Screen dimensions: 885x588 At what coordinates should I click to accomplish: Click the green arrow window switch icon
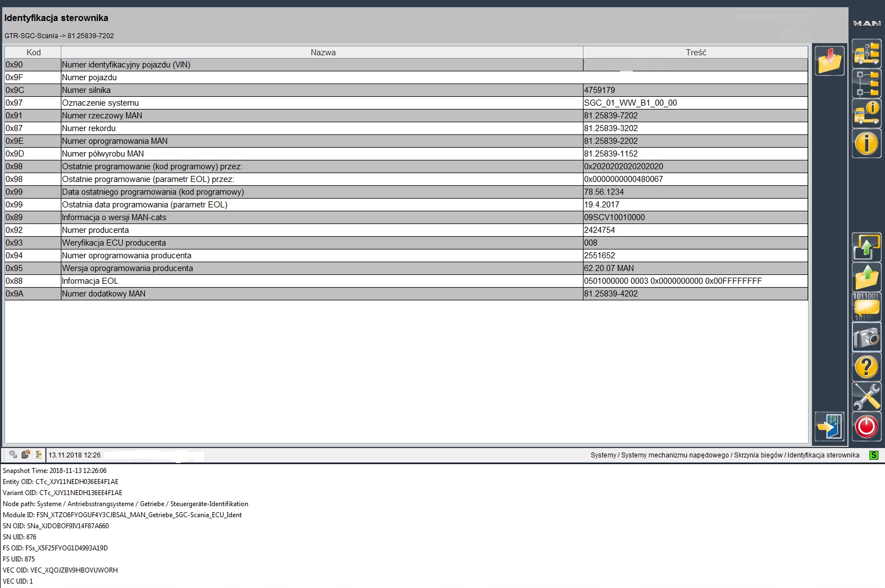pos(866,247)
